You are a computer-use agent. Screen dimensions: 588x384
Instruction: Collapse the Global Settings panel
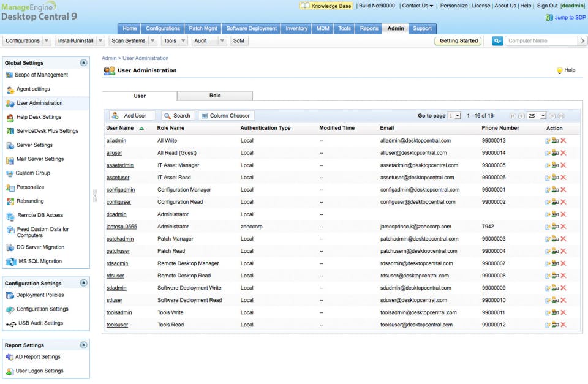[83, 62]
